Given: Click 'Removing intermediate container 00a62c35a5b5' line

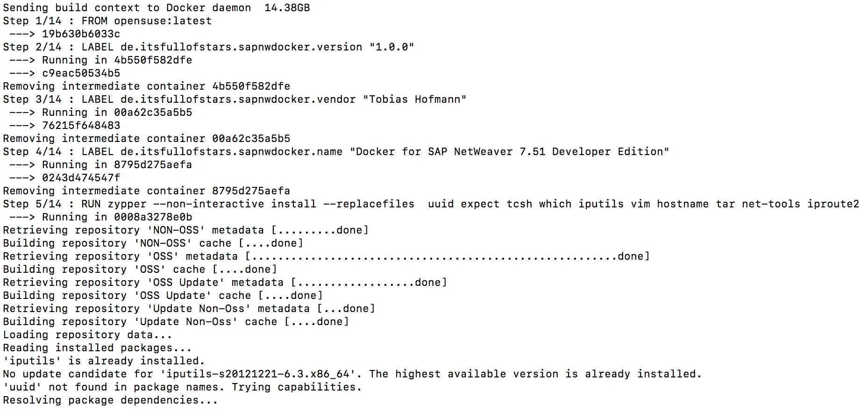Looking at the screenshot, I should (x=146, y=139).
